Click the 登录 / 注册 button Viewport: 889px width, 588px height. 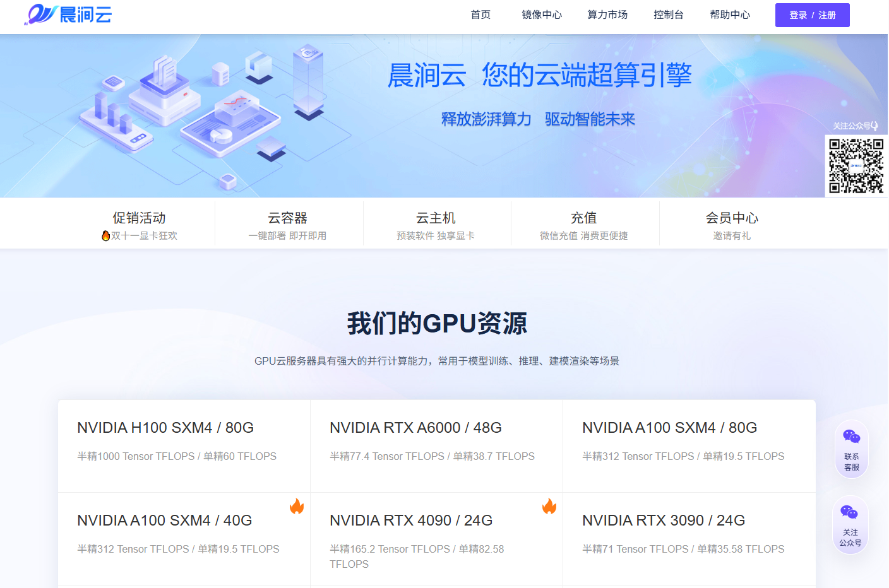812,15
